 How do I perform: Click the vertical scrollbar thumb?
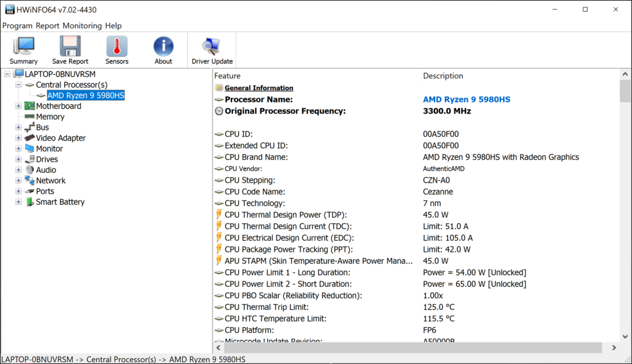[x=625, y=91]
